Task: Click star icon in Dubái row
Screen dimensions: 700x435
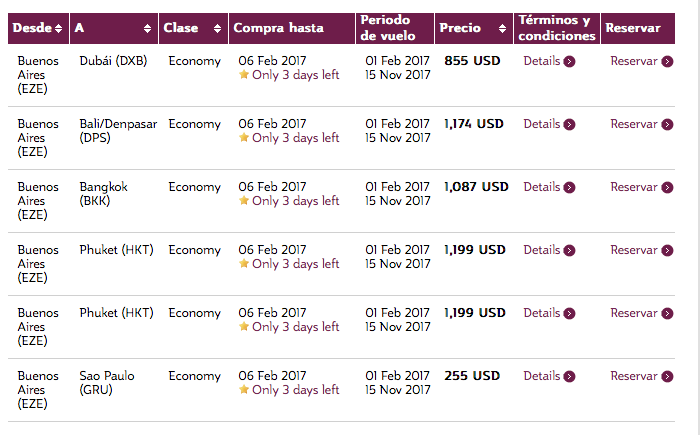Action: click(244, 74)
